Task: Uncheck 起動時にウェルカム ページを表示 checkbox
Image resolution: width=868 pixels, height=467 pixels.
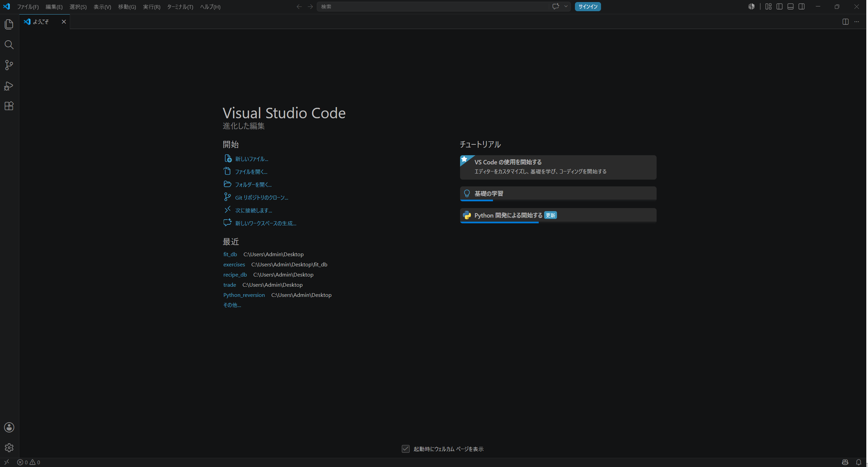Action: coord(406,449)
